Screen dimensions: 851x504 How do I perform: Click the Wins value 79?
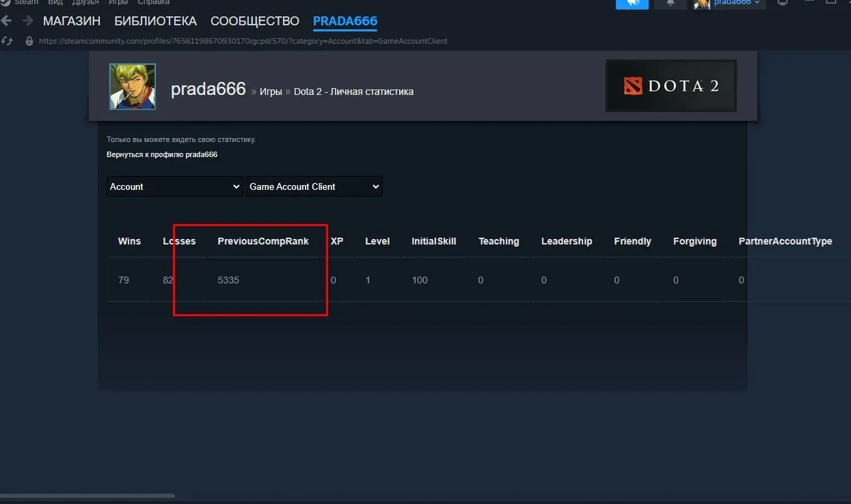pos(124,280)
